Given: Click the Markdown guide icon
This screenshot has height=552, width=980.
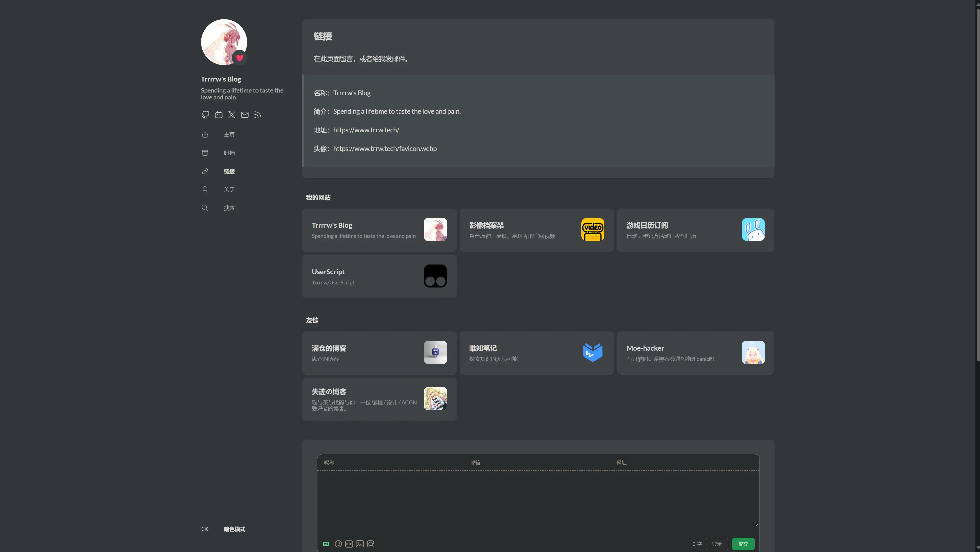Looking at the screenshot, I should point(326,544).
